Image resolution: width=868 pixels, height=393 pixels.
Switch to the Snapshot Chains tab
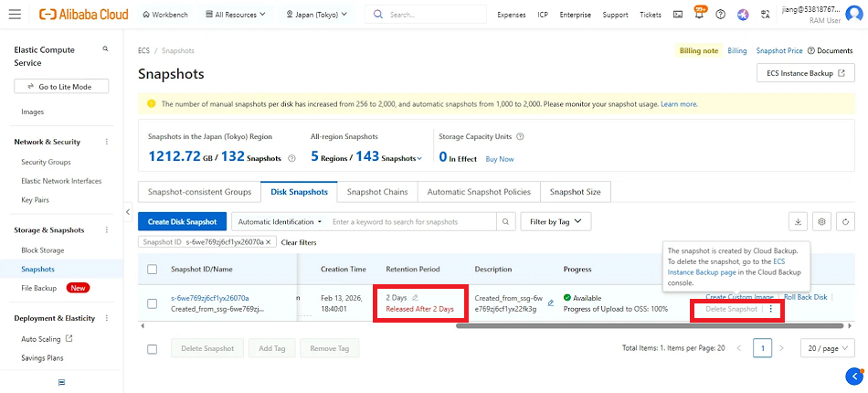pyautogui.click(x=376, y=192)
